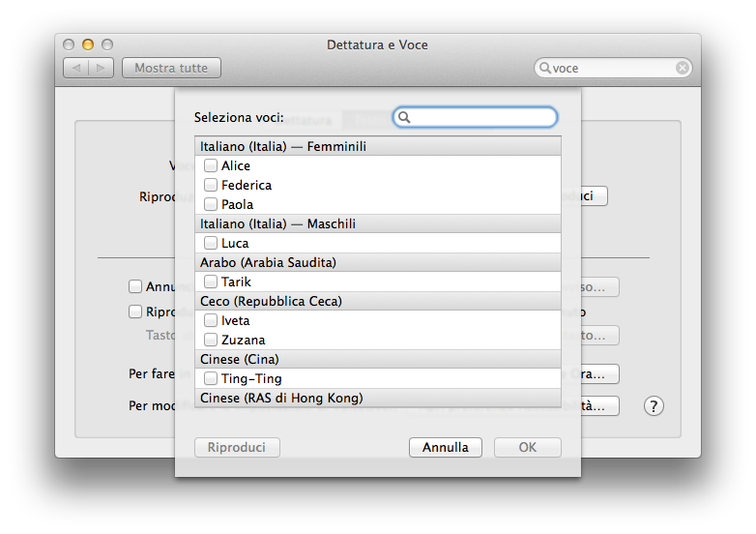Check the Iveta Czech voice
Screen dimensions: 756x534
(x=211, y=321)
